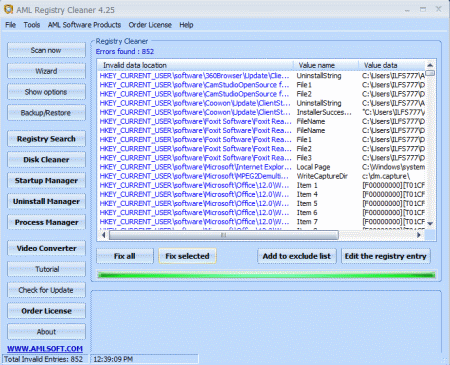The width and height of the screenshot is (450, 365).
Task: Visit the WWW.AMLSOFT.COM link
Action: coord(45,349)
